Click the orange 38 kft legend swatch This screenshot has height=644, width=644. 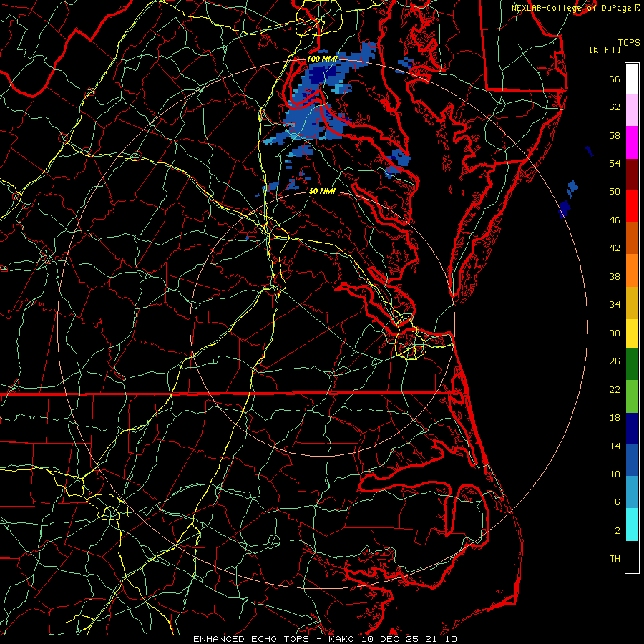(632, 270)
